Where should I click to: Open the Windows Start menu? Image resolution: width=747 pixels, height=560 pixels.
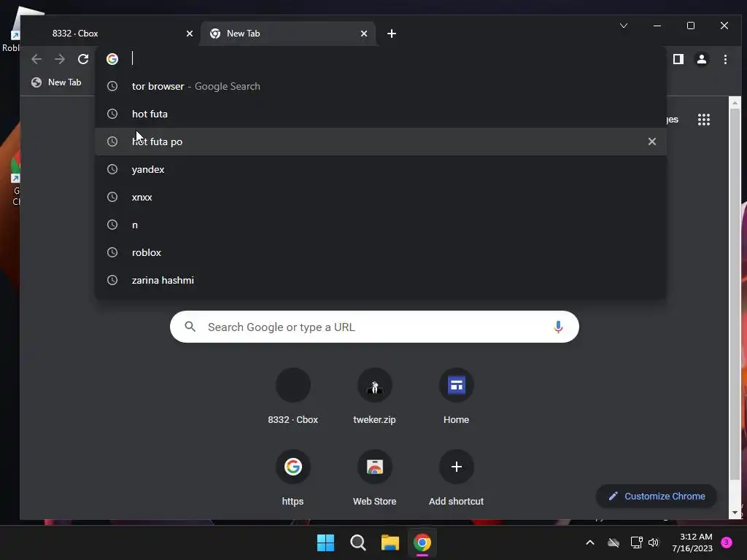326,542
